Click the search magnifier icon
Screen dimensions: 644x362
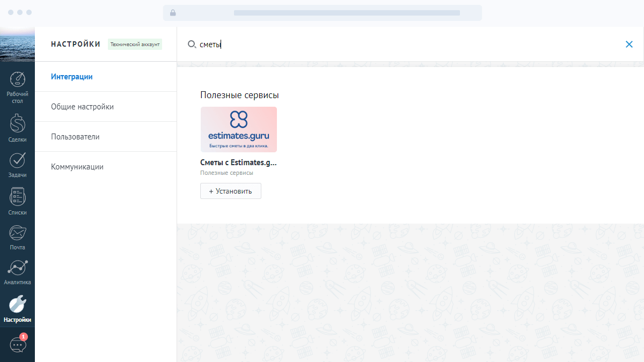tap(192, 45)
